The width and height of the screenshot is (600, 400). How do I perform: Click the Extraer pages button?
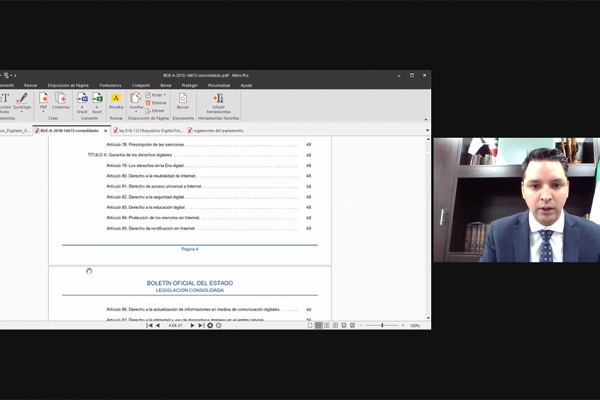click(x=155, y=111)
